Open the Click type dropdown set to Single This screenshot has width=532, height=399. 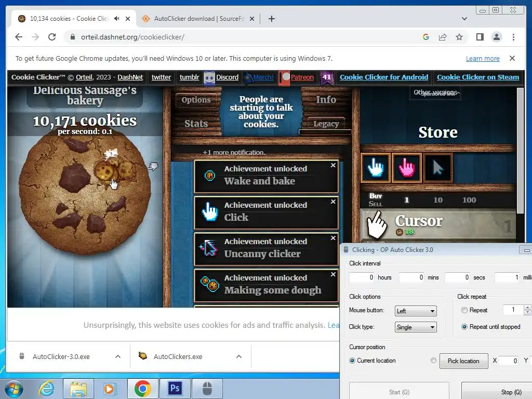coord(415,327)
